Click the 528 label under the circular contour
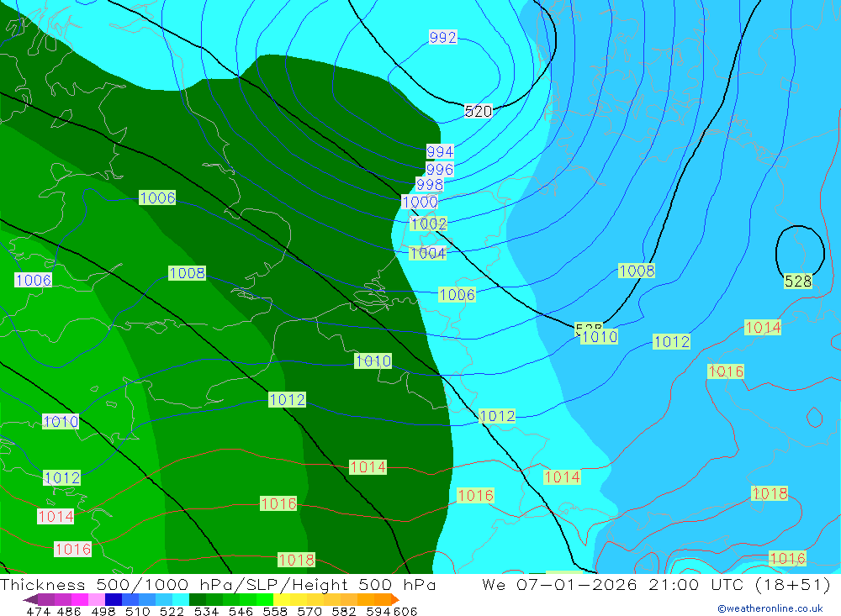The height and width of the screenshot is (616, 841). point(798,281)
